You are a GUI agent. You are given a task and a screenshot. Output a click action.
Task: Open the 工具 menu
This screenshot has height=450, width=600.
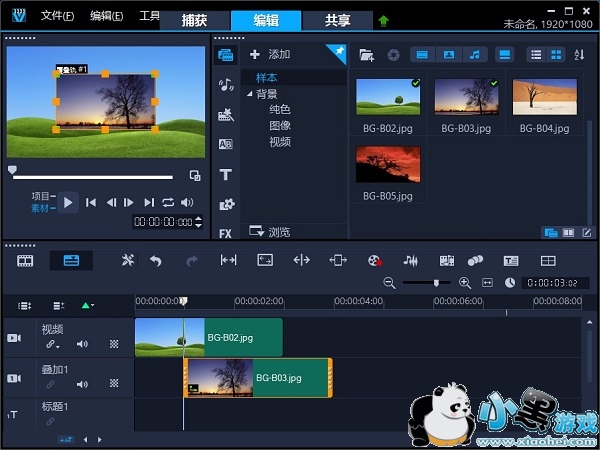coord(149,16)
